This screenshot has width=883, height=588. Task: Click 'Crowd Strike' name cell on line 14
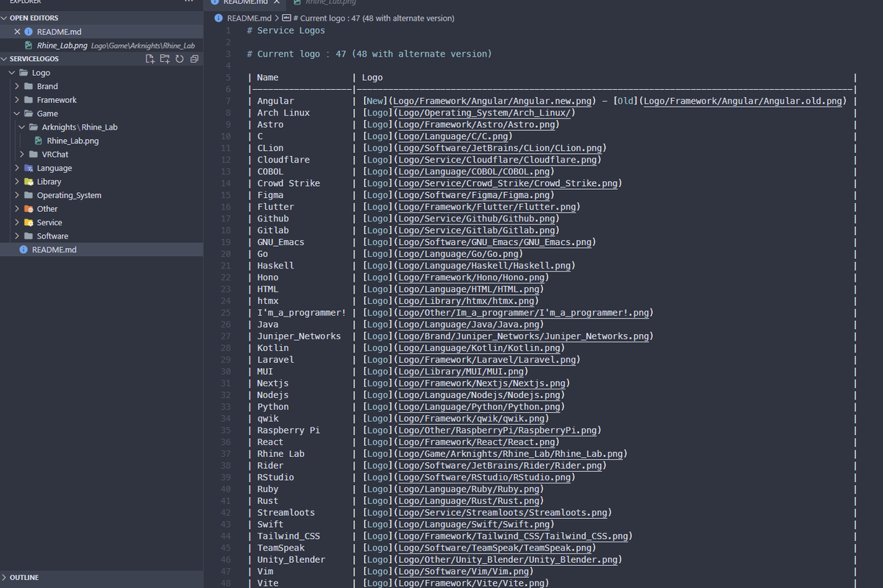tap(288, 183)
